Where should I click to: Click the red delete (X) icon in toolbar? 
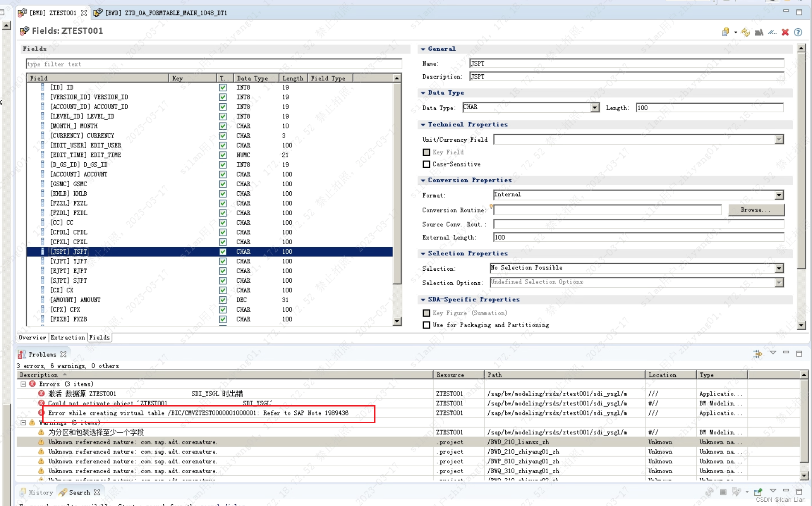(x=785, y=32)
